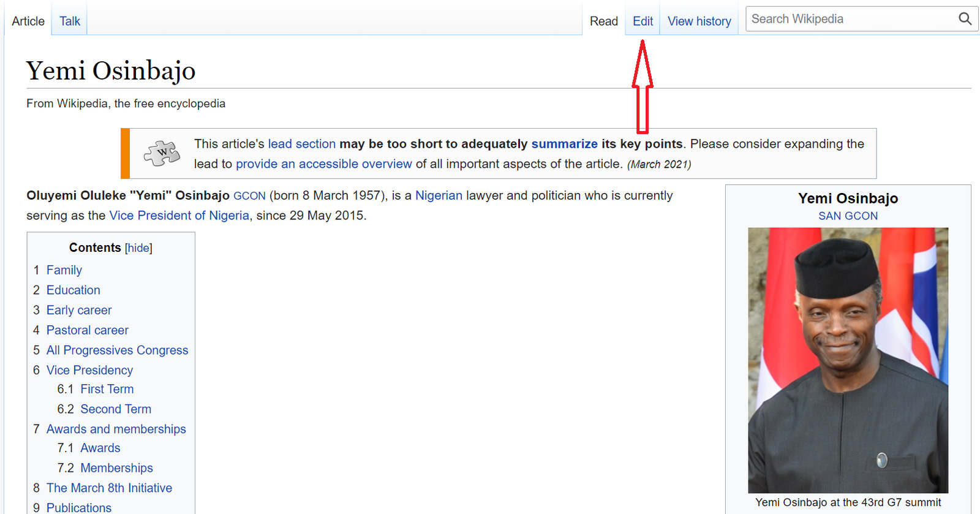This screenshot has width=980, height=514.
Task: Jump to the Education section
Action: [x=73, y=290]
